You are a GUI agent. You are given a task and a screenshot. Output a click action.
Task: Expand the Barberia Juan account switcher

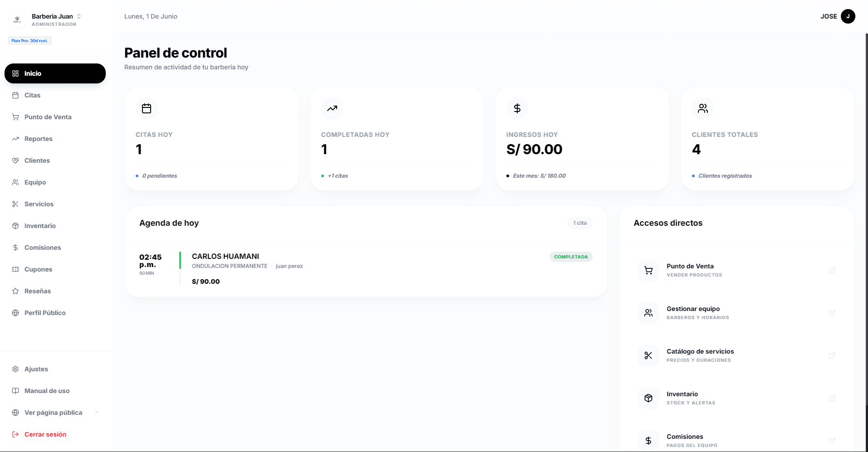(79, 16)
